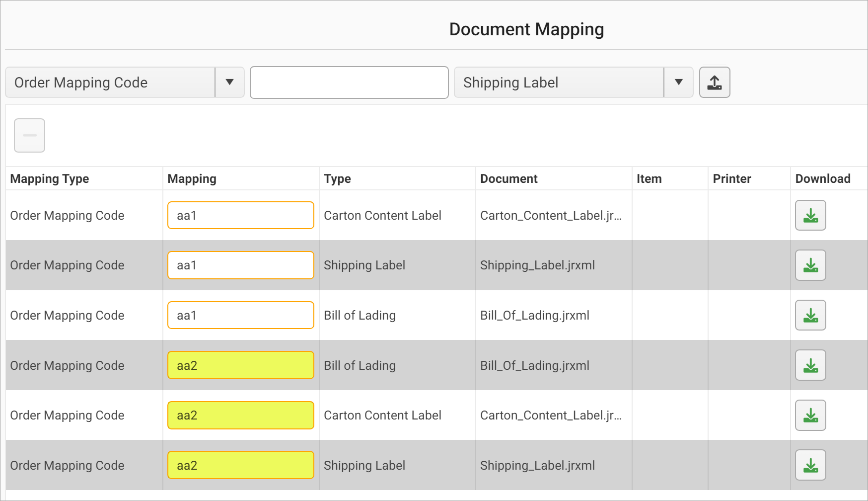868x501 pixels.
Task: Click the last aa2 Shipping Label mapping field
Action: (x=240, y=465)
